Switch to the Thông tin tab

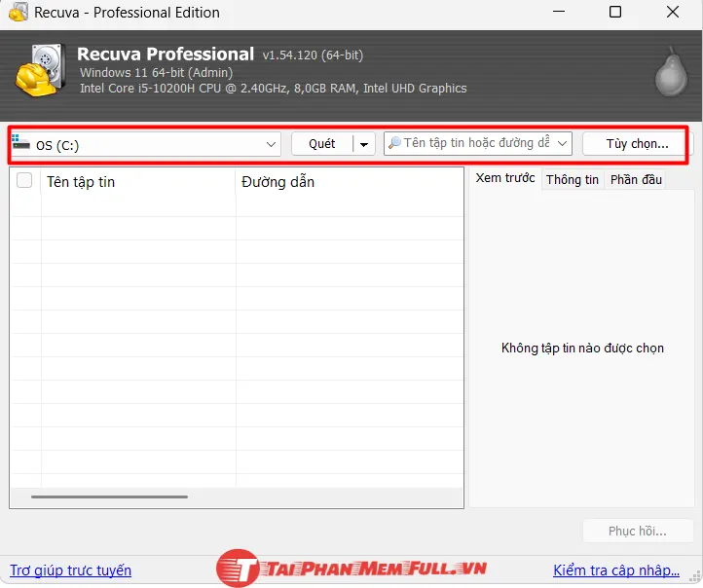click(x=573, y=180)
